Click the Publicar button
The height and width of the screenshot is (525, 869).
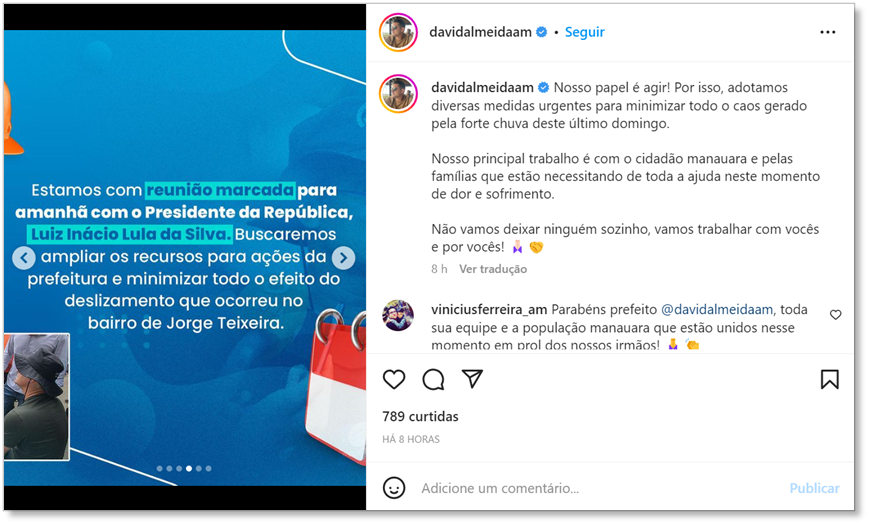point(814,488)
